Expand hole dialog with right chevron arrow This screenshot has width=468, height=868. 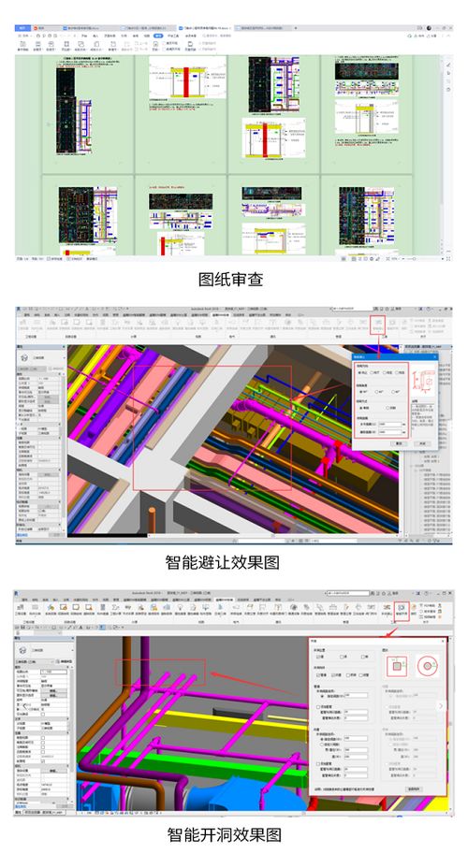coord(441,706)
